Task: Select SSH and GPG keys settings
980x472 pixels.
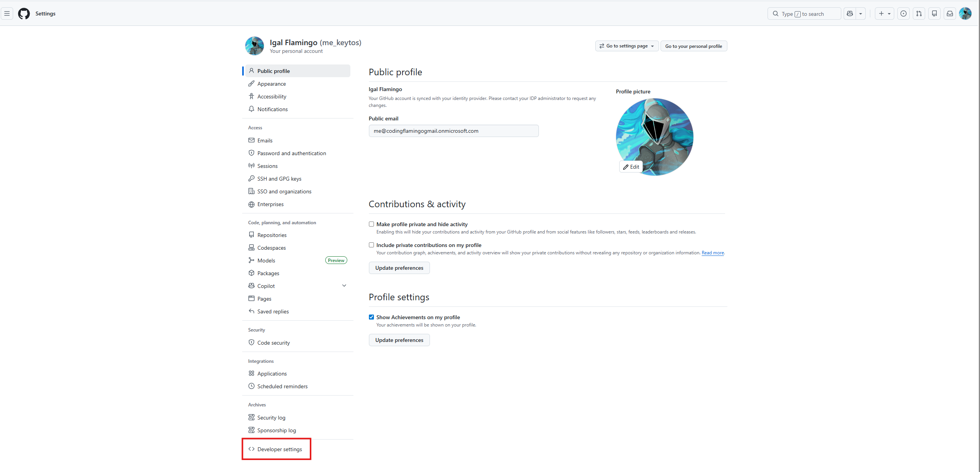Action: [x=279, y=179]
